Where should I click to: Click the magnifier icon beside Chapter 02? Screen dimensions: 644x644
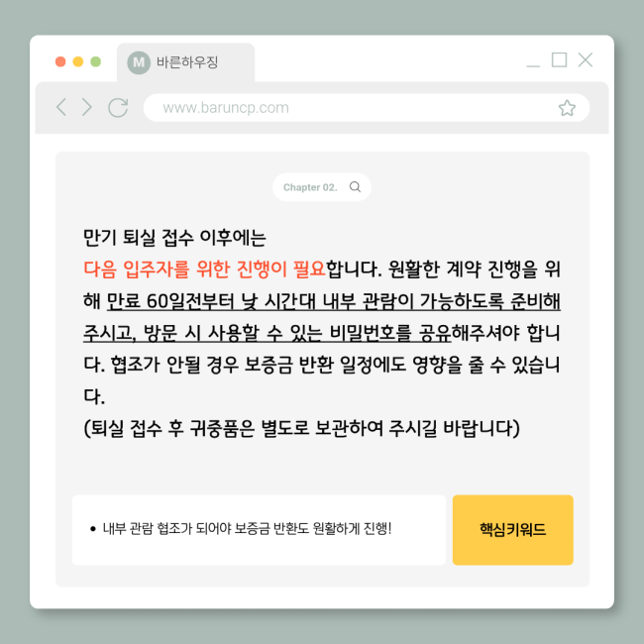click(355, 187)
